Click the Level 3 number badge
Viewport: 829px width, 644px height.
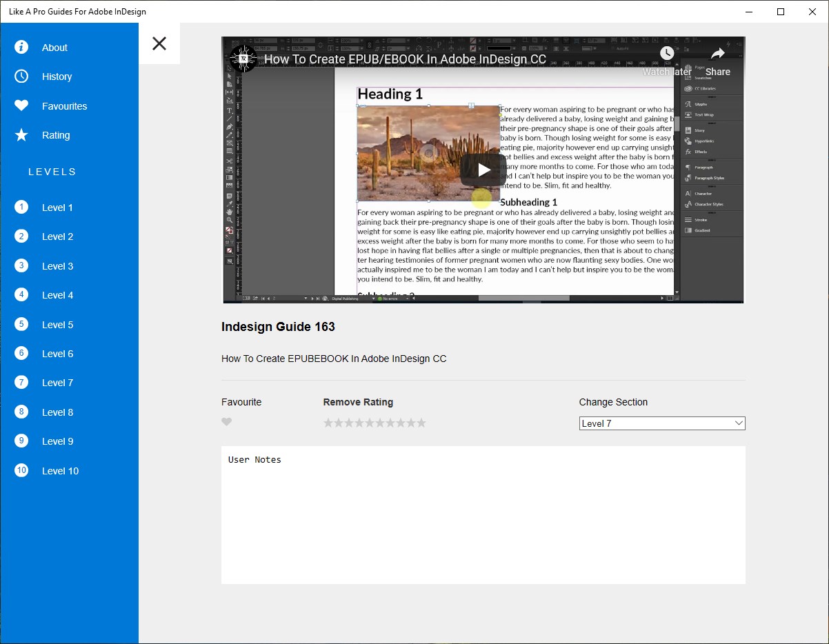coord(21,265)
